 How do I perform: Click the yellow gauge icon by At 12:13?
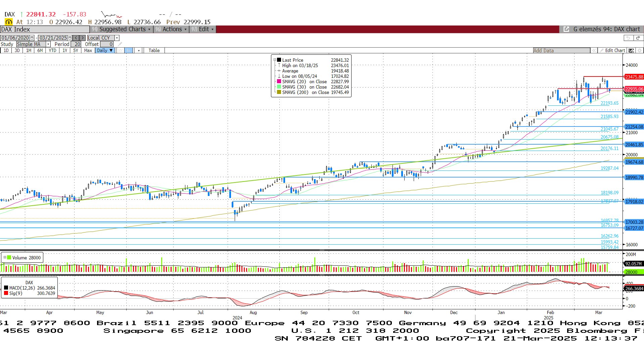click(x=8, y=22)
